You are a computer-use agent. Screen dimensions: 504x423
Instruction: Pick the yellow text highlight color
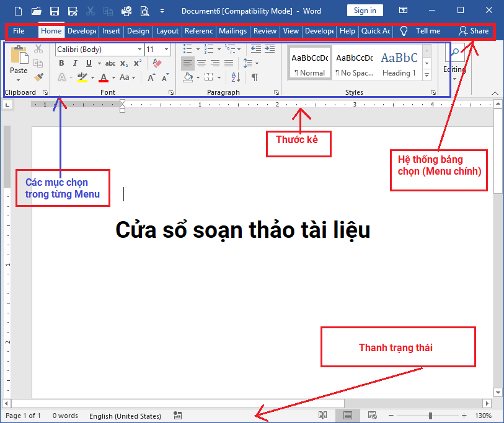tap(82, 77)
